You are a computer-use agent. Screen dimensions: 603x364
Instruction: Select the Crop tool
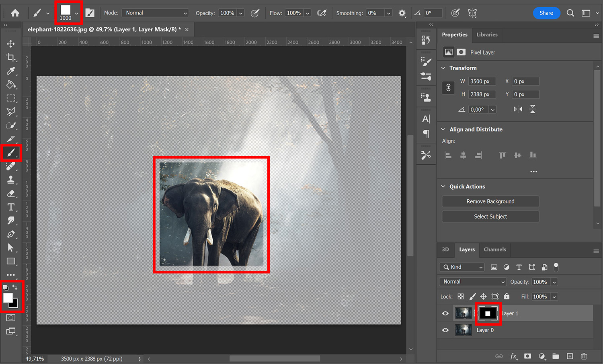pos(11,57)
